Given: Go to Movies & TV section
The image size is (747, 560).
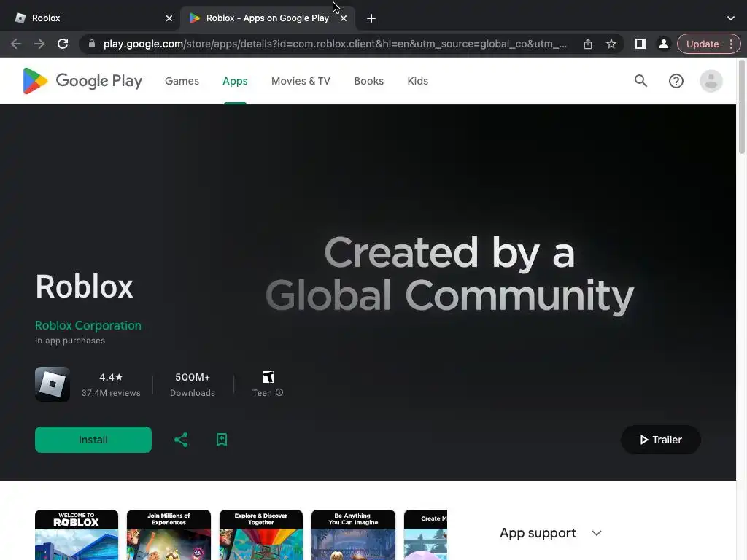Looking at the screenshot, I should coord(301,81).
